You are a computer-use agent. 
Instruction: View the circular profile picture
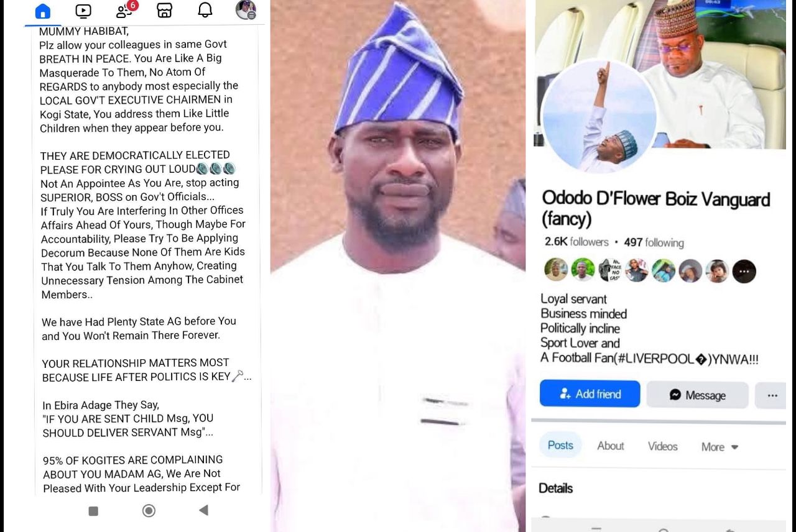pos(598,116)
